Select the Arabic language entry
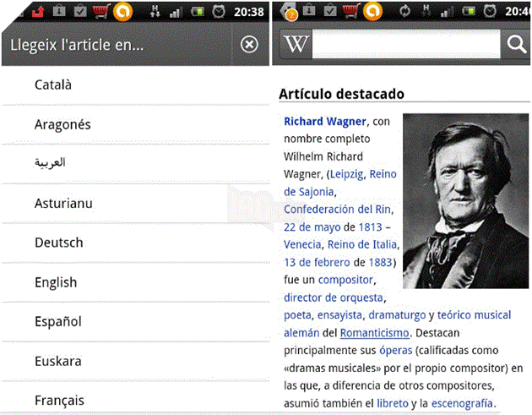The image size is (532, 415). click(x=50, y=163)
